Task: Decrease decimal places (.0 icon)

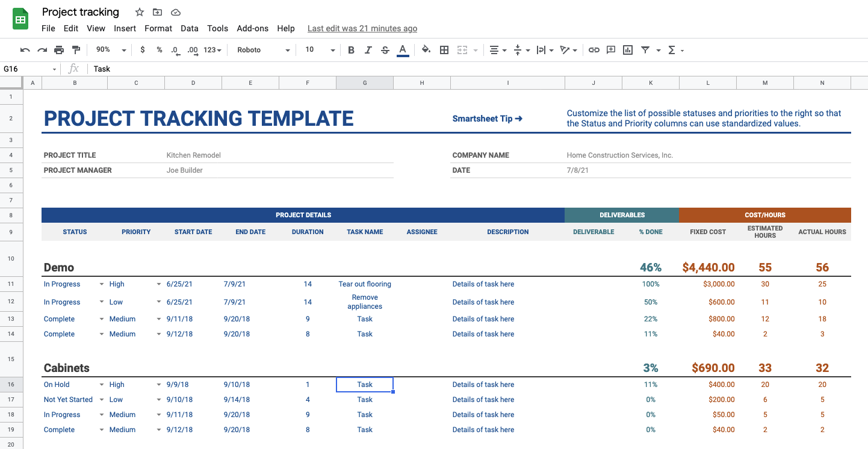Action: pyautogui.click(x=175, y=50)
